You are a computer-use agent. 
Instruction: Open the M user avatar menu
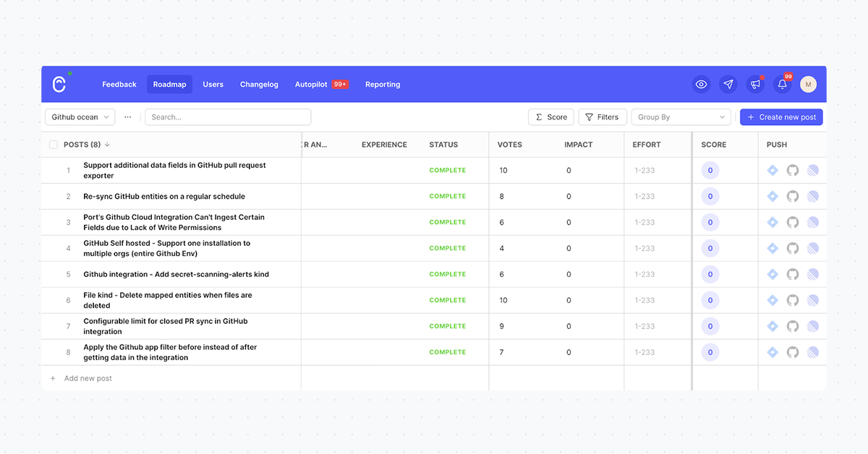(x=808, y=85)
